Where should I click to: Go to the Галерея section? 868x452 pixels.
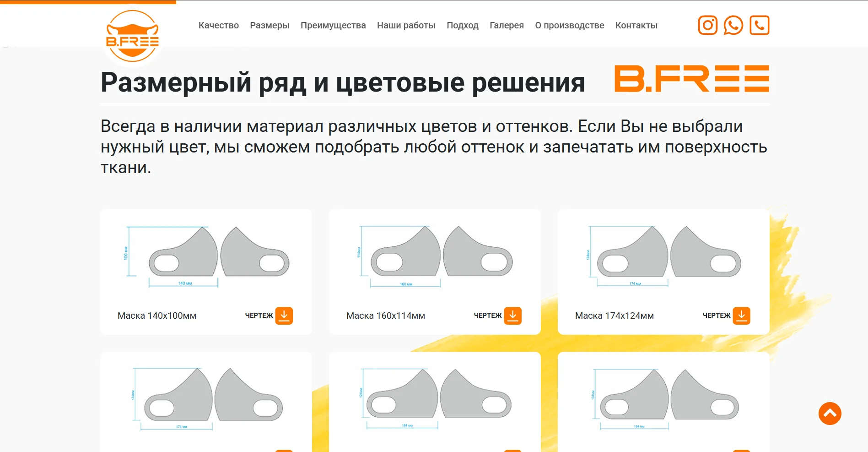tap(507, 26)
